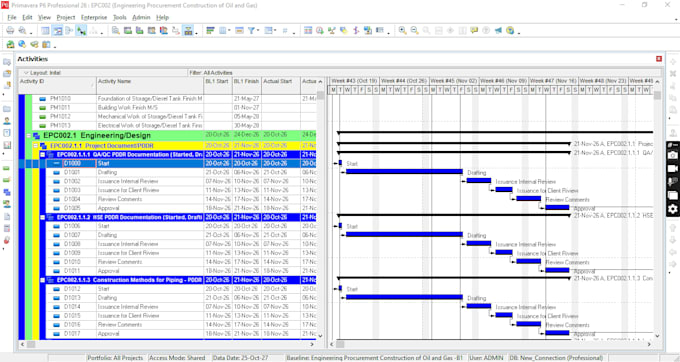Select activity row D1001 Drafting
The image size is (680, 362).
[167, 173]
